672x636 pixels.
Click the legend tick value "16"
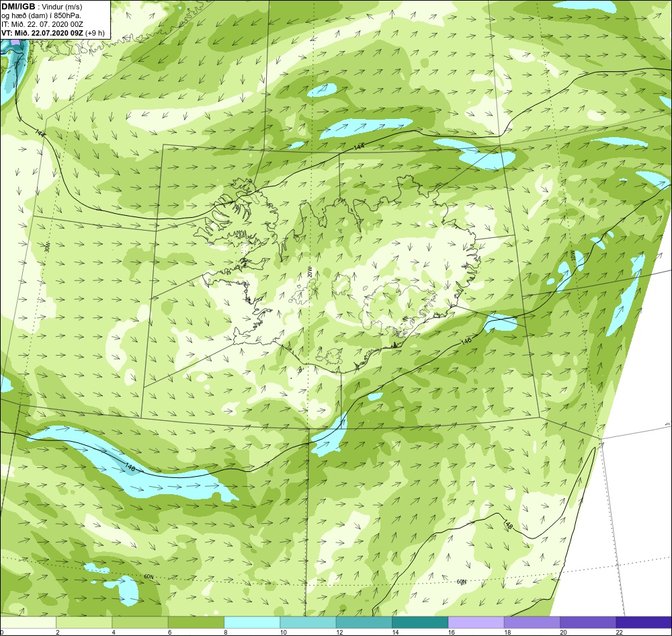click(452, 632)
